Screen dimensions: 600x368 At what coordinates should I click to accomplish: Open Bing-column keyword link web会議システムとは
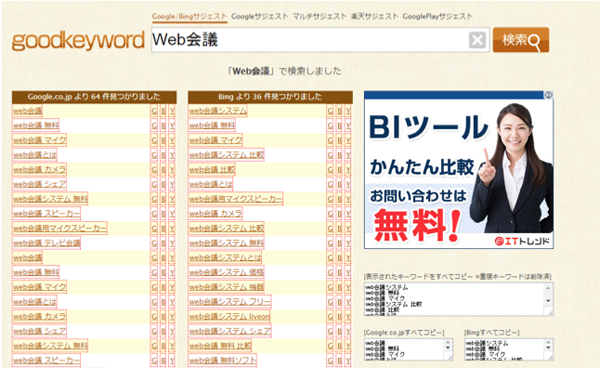pyautogui.click(x=225, y=258)
